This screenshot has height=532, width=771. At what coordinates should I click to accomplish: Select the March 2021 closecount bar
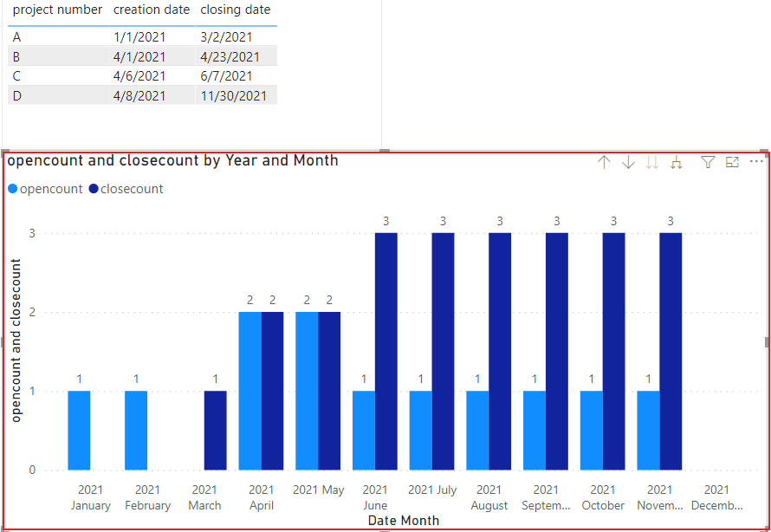click(x=216, y=431)
